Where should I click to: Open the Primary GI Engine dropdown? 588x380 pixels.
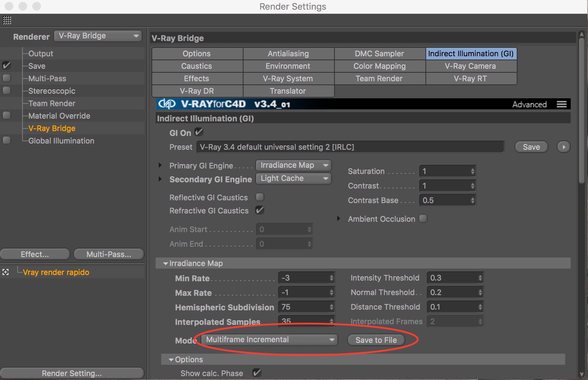(293, 165)
